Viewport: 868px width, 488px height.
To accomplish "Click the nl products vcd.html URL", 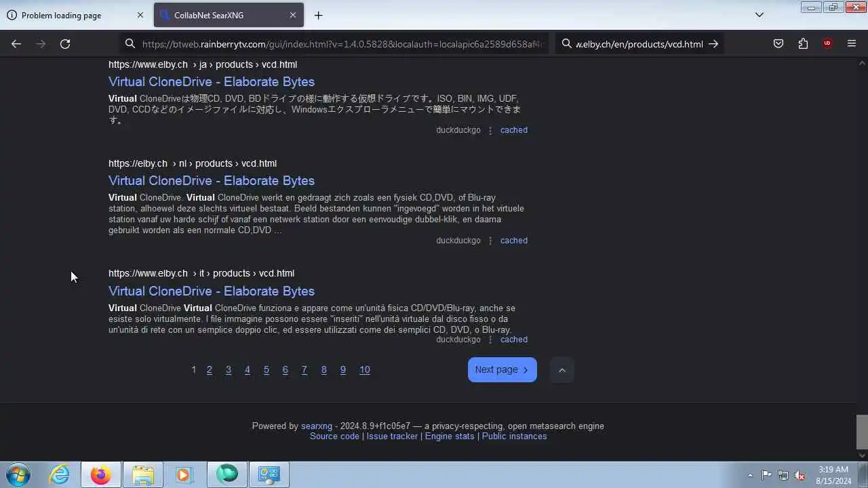I will click(x=193, y=163).
